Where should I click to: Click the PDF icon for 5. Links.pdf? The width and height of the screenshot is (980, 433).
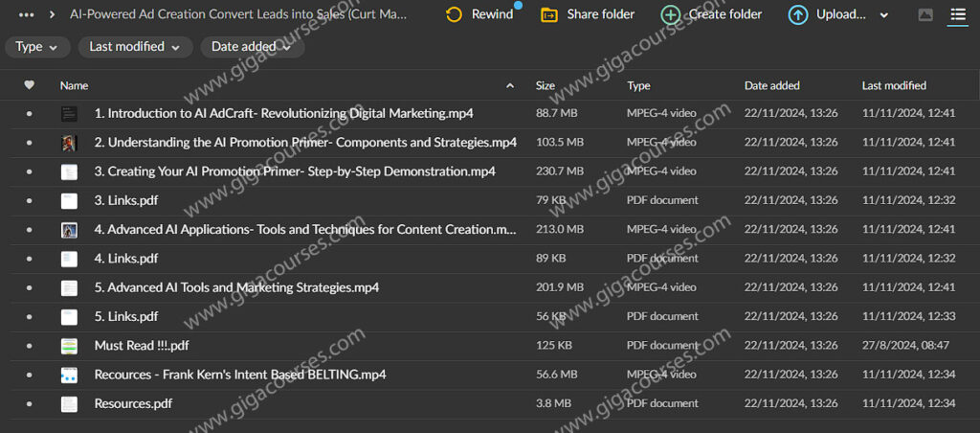69,317
